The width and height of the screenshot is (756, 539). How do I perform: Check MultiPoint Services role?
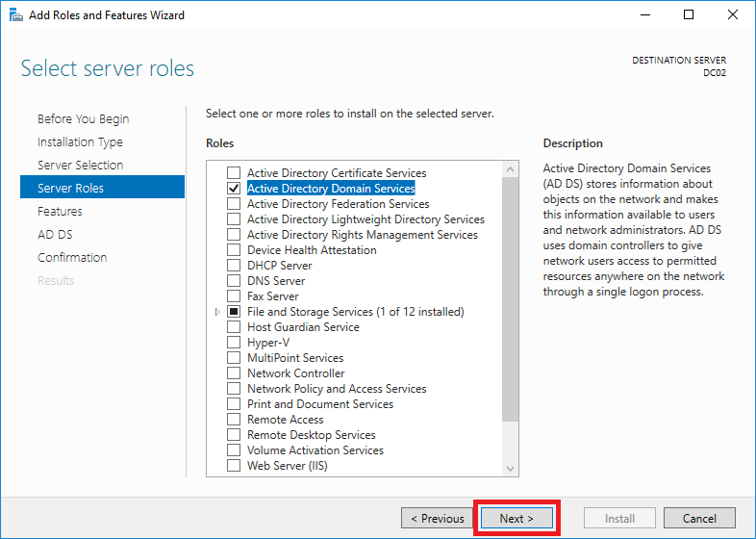click(234, 358)
